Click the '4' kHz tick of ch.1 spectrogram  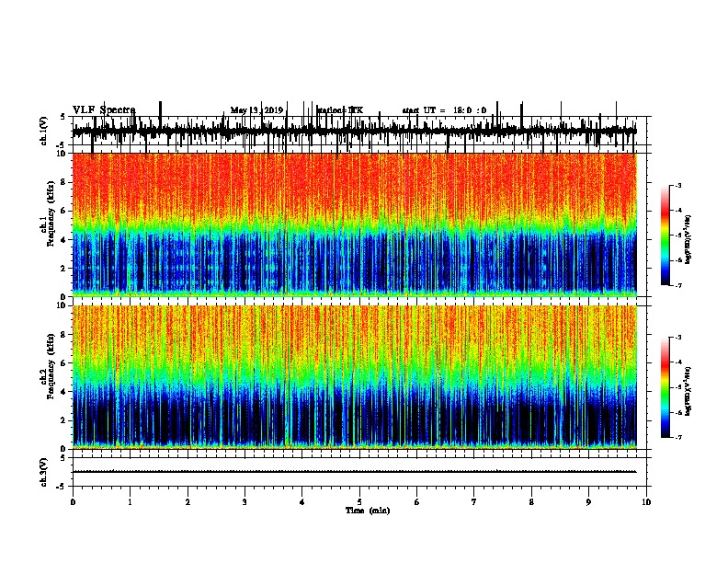pyautogui.click(x=63, y=240)
